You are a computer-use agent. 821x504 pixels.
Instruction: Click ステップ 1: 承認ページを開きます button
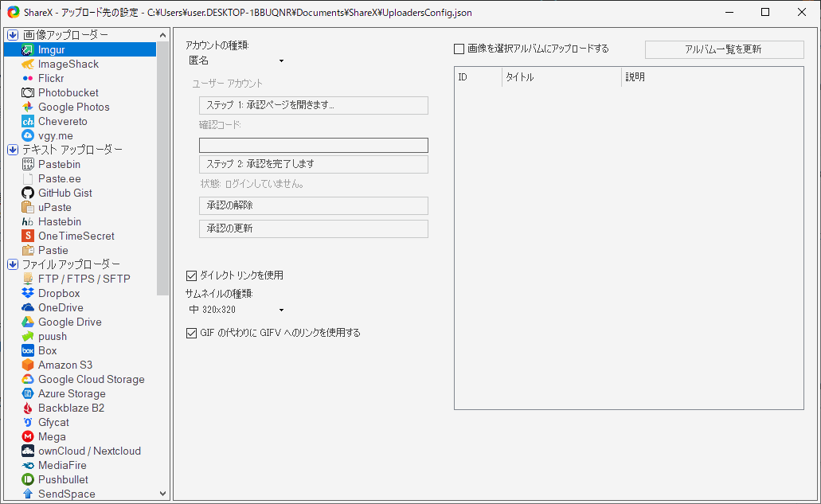pyautogui.click(x=314, y=105)
